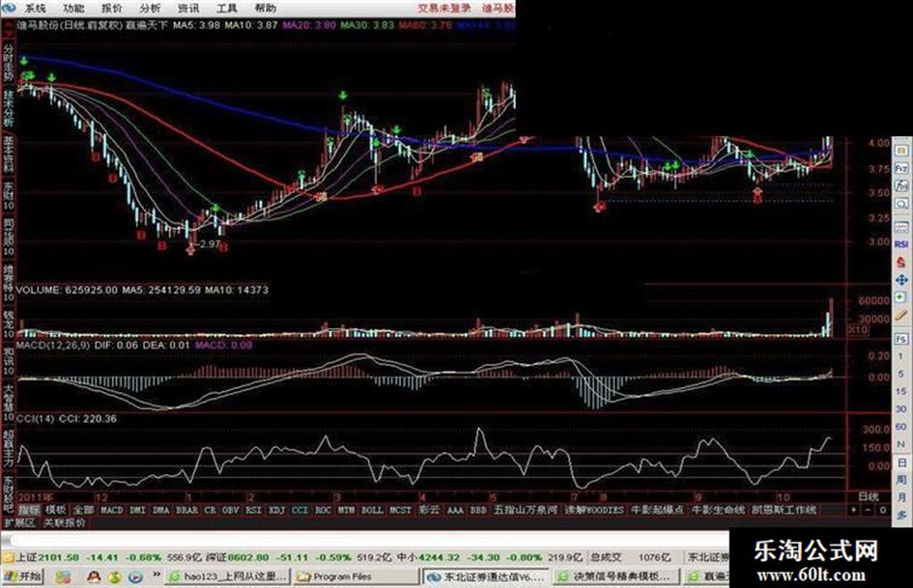The image size is (913, 588).
Task: Choose the CCI indicator tab
Action: (300, 510)
